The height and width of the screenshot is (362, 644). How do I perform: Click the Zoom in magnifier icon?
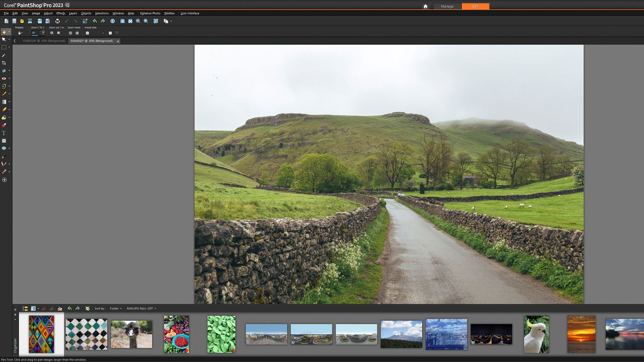[146, 21]
